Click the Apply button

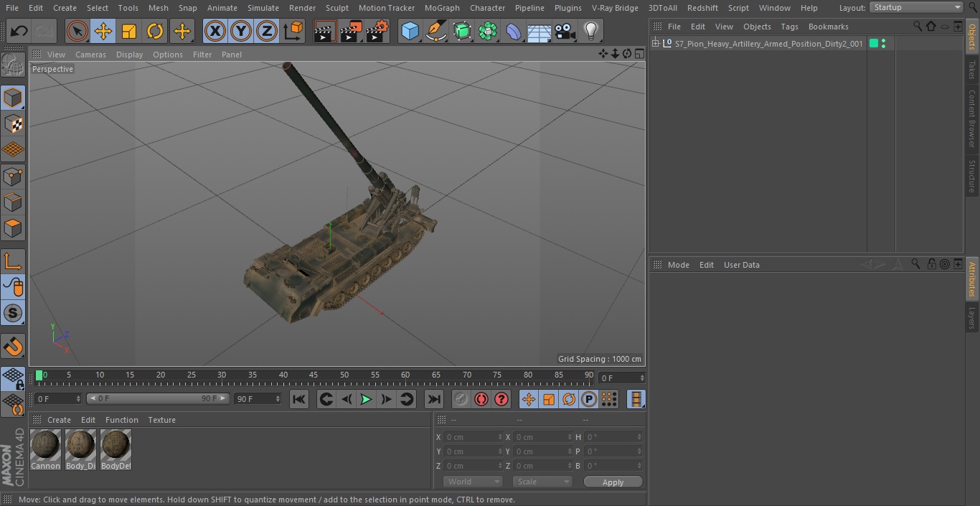point(613,482)
